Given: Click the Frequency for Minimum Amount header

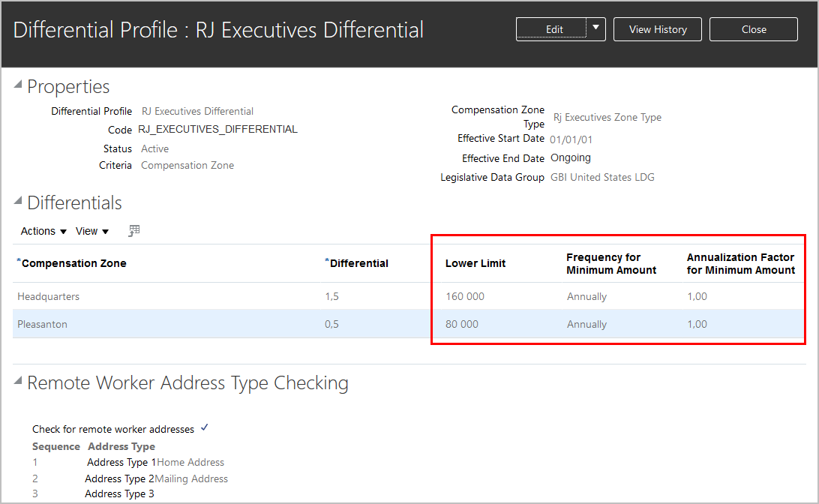Looking at the screenshot, I should click(x=611, y=263).
